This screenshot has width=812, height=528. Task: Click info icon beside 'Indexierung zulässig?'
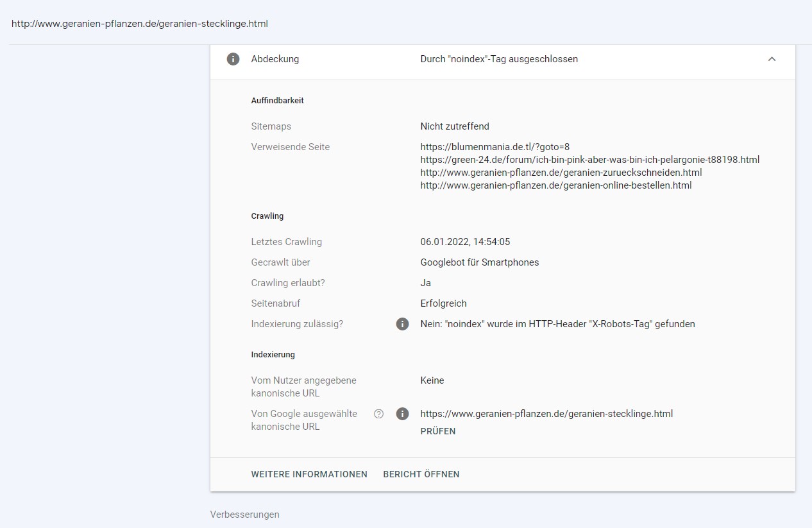pyautogui.click(x=402, y=324)
